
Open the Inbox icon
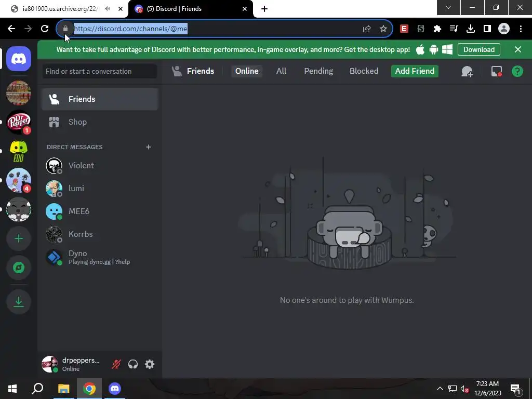pos(496,71)
